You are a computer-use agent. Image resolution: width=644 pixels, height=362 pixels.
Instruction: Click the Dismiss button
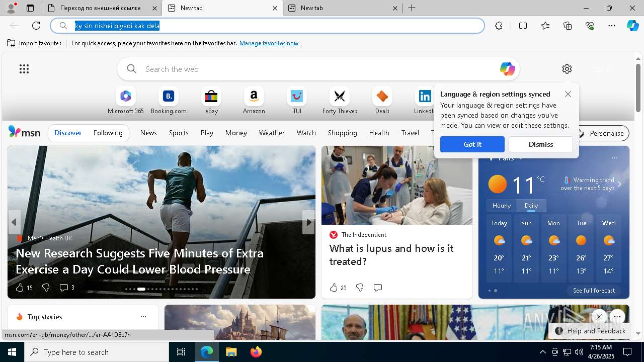541,144
